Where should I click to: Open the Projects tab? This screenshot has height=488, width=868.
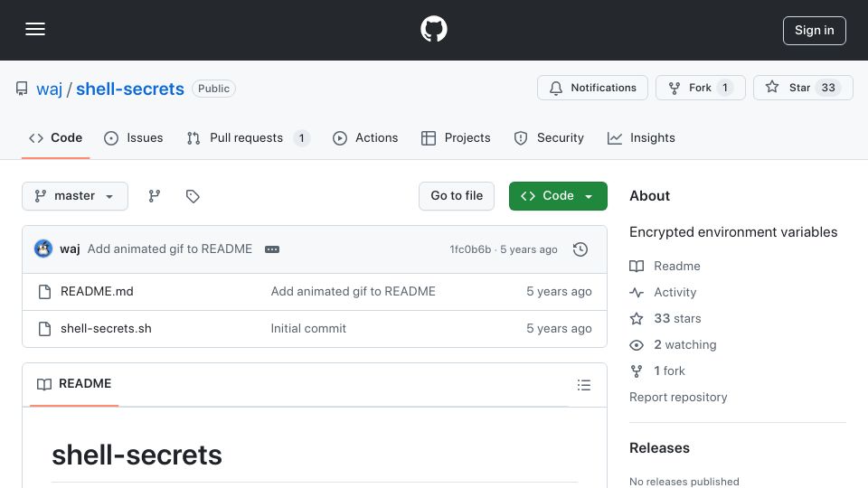[456, 137]
